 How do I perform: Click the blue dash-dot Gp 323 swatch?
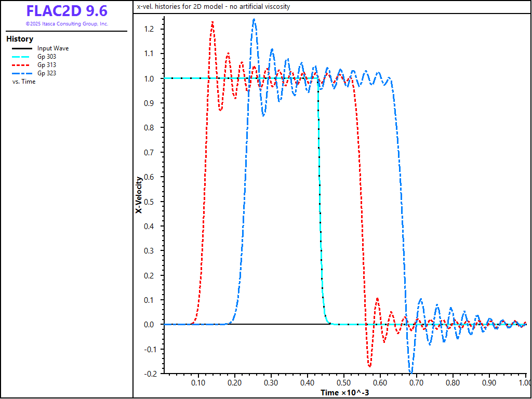[x=21, y=73]
